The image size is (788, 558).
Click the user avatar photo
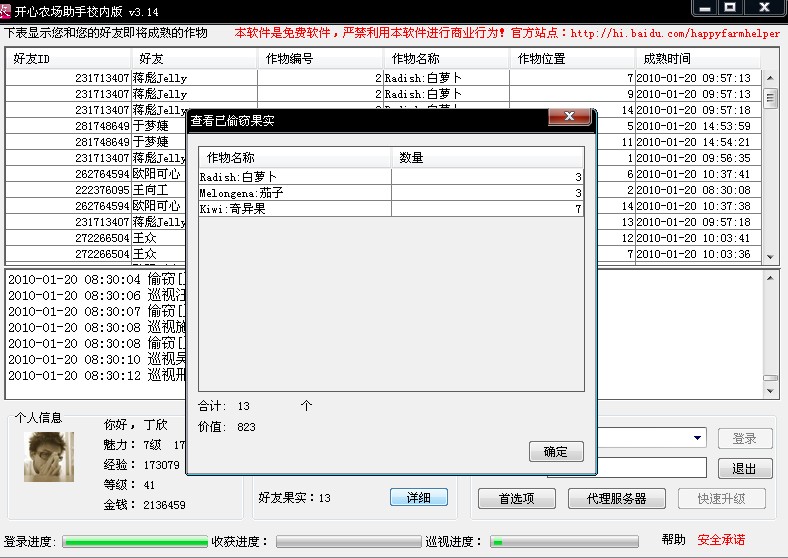49,456
